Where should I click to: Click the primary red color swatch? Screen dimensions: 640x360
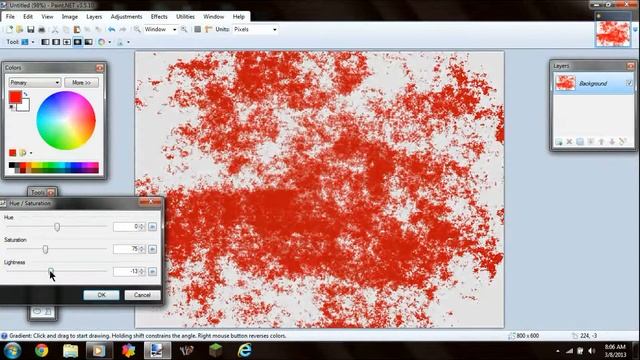(15, 97)
